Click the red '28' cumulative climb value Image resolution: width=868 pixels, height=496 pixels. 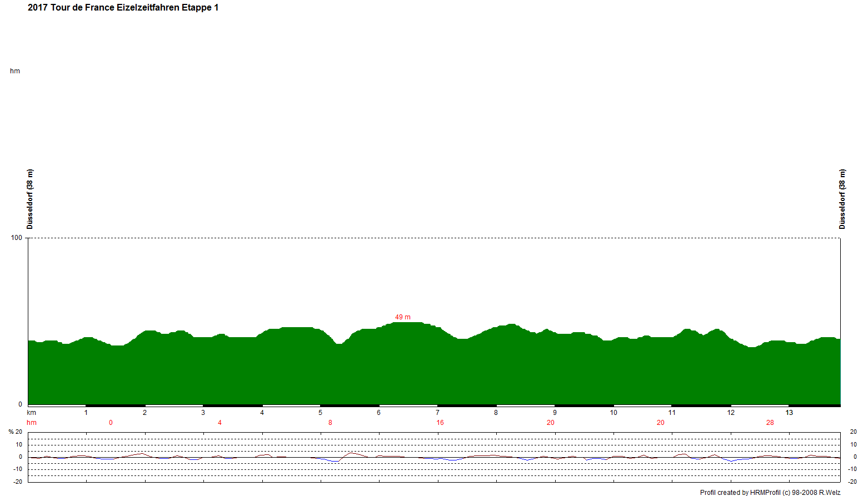tap(770, 423)
